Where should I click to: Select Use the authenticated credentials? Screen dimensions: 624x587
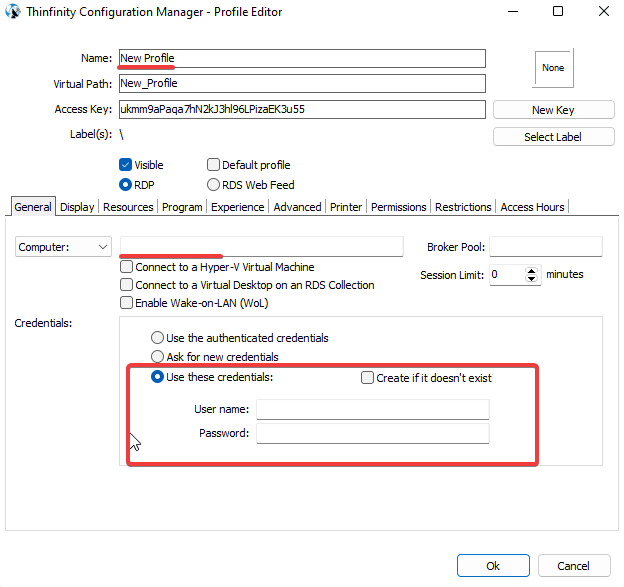(158, 337)
